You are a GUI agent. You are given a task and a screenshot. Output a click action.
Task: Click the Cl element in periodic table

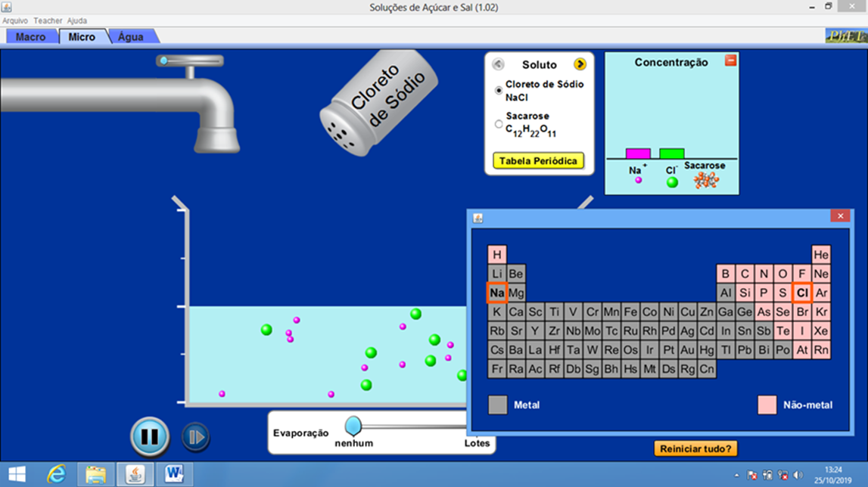pos(802,293)
